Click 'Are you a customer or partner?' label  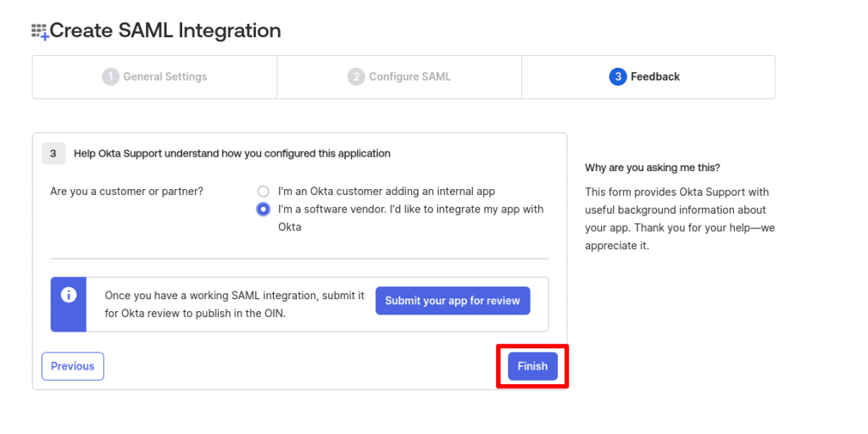point(127,192)
